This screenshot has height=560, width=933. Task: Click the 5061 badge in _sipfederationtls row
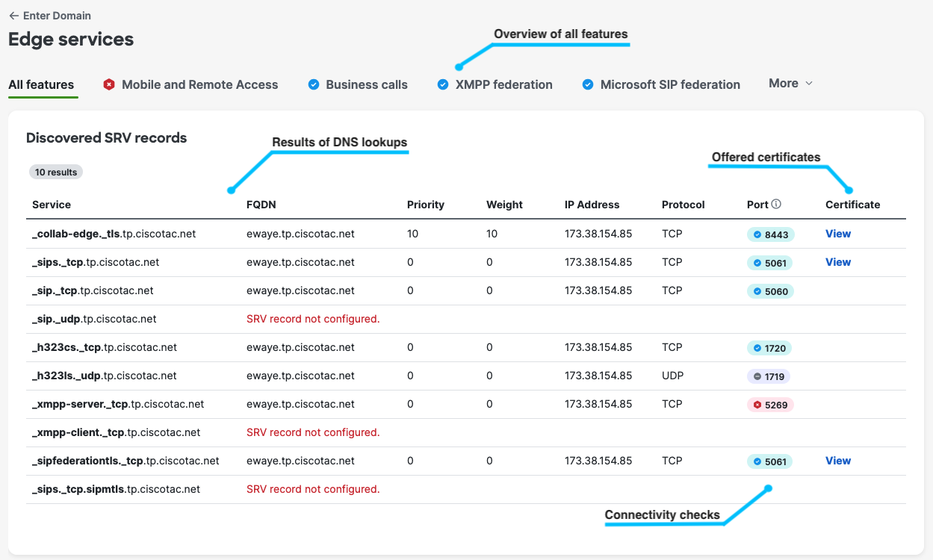coord(769,461)
